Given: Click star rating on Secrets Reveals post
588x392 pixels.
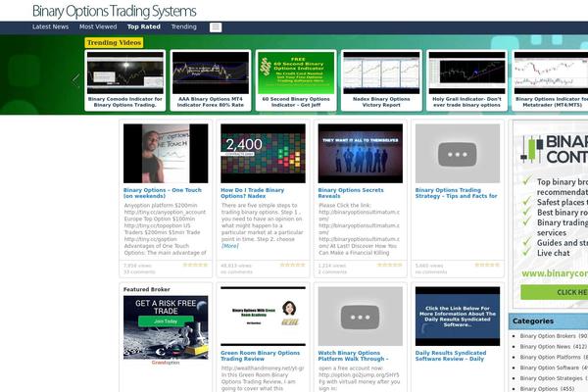Looking at the screenshot, I should click(390, 265).
